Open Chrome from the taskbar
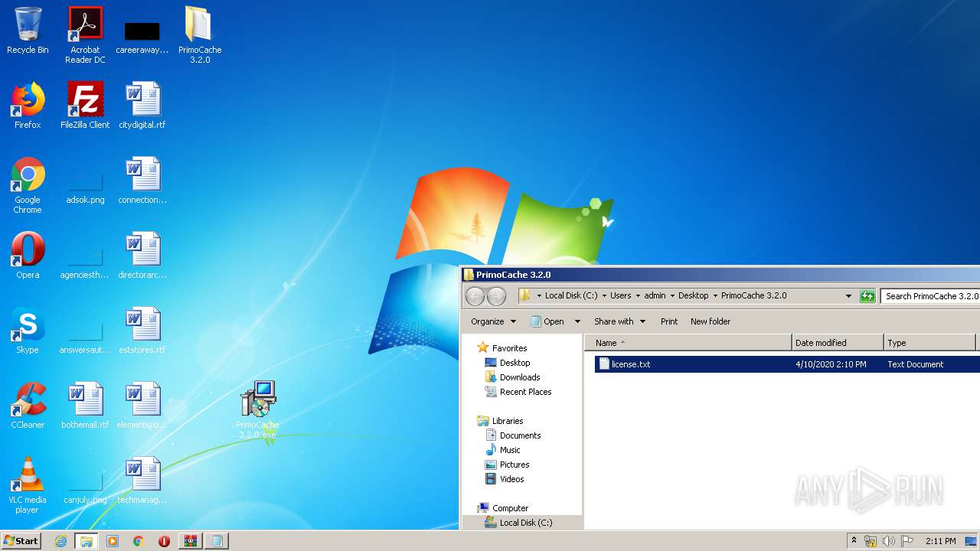Image resolution: width=980 pixels, height=551 pixels. [x=139, y=541]
